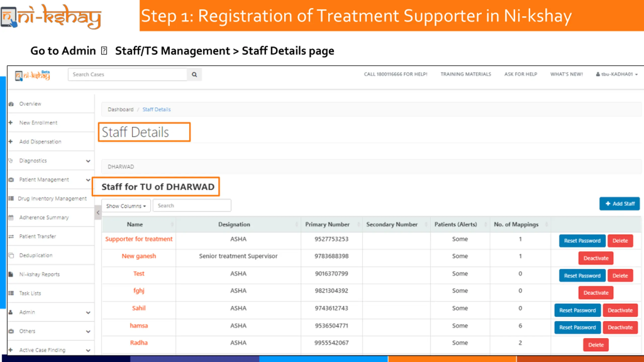
Task: Open Training Materials in top menu
Action: pyautogui.click(x=466, y=74)
